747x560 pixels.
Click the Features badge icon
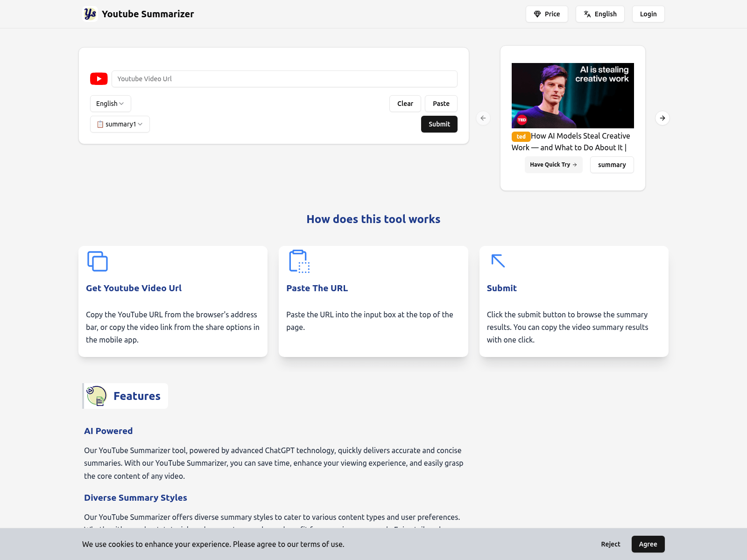click(96, 396)
